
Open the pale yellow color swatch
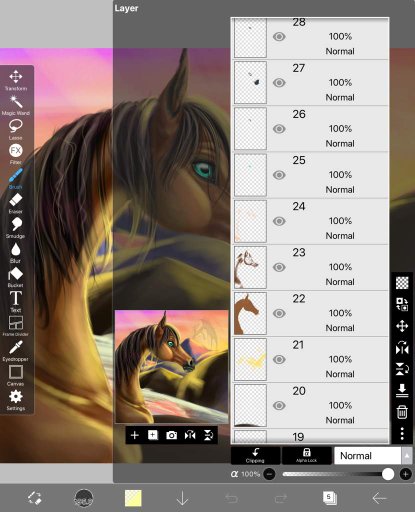click(133, 498)
